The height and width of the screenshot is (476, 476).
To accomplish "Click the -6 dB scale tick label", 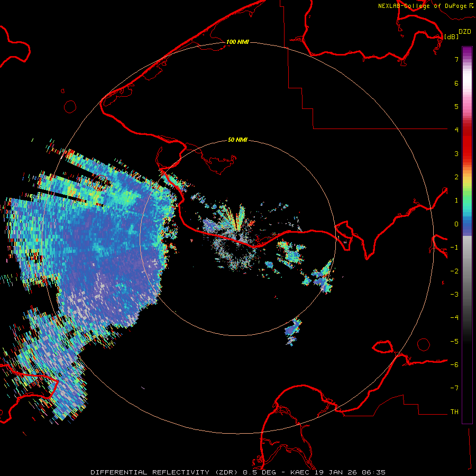I will [x=454, y=365].
